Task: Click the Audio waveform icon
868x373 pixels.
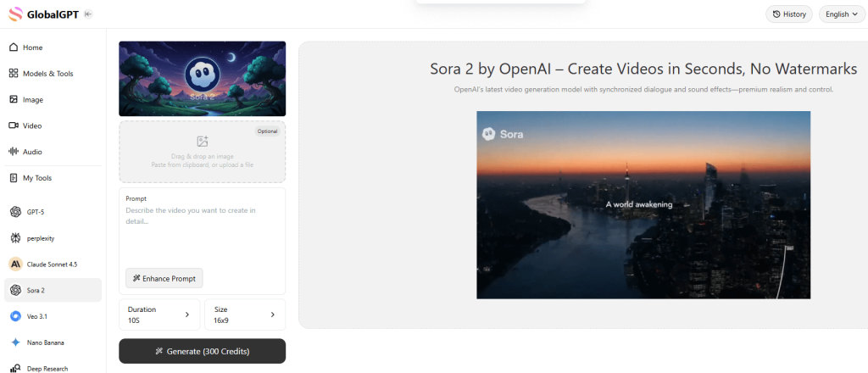Action: [x=14, y=152]
